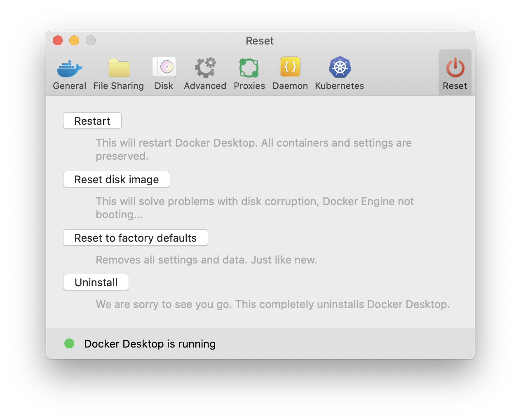Switch to Proxies preferences icon

tap(249, 68)
